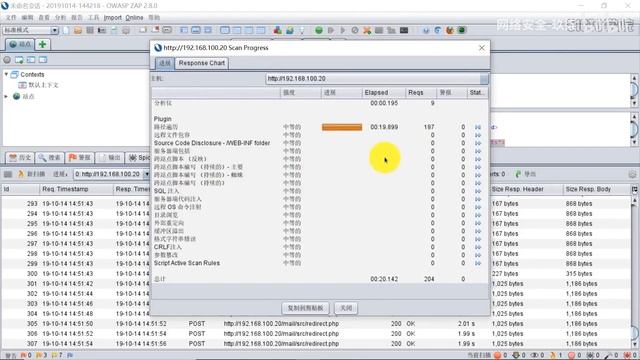The image size is (640, 360).
Task: Click the Elapsed column header in dialog
Action: tap(383, 93)
